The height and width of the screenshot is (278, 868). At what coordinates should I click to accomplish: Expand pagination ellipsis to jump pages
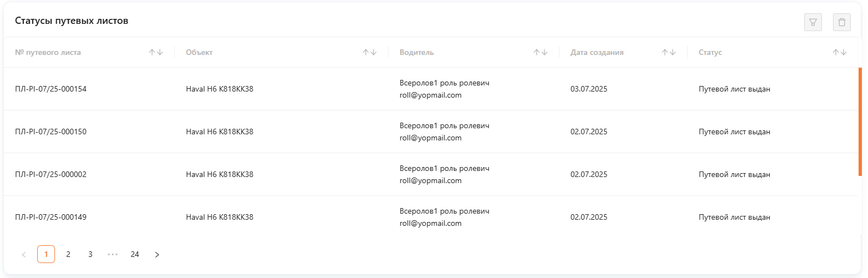click(113, 254)
